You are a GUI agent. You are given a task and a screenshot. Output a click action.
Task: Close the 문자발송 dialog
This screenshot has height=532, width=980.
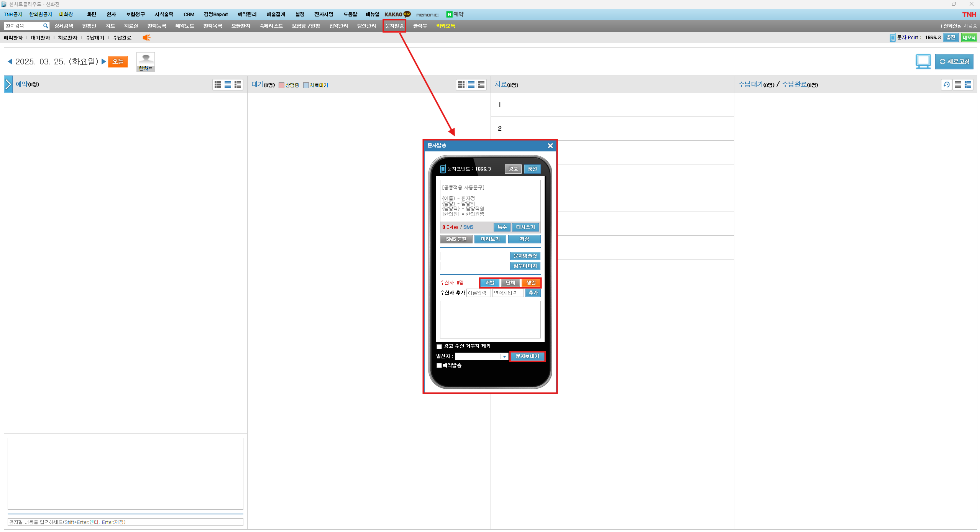point(550,146)
